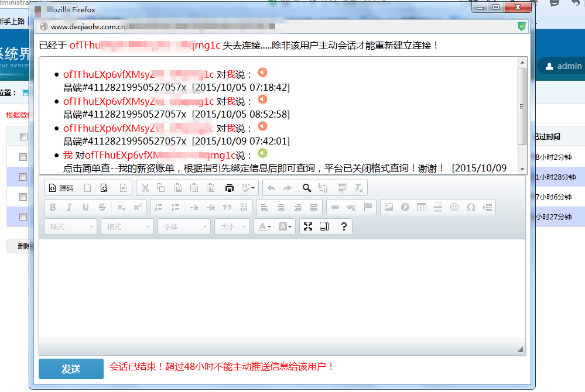The image size is (585, 392).
Task: Click the 发送 send button
Action: coord(71,369)
